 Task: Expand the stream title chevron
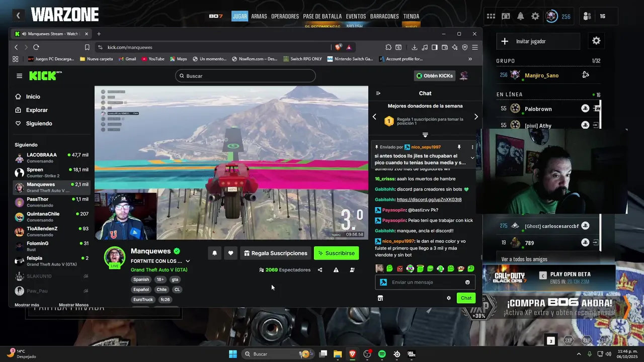188,261
